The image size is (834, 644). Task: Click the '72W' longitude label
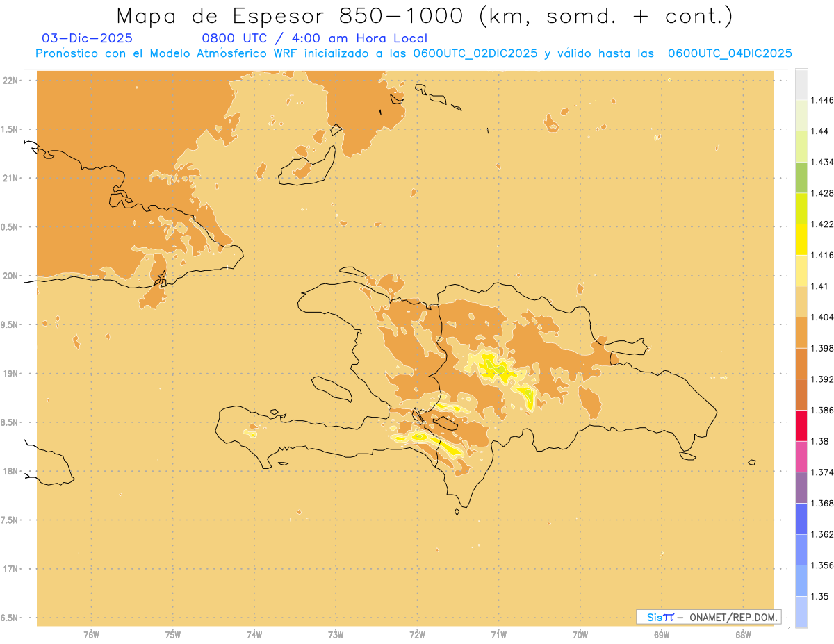click(x=417, y=635)
